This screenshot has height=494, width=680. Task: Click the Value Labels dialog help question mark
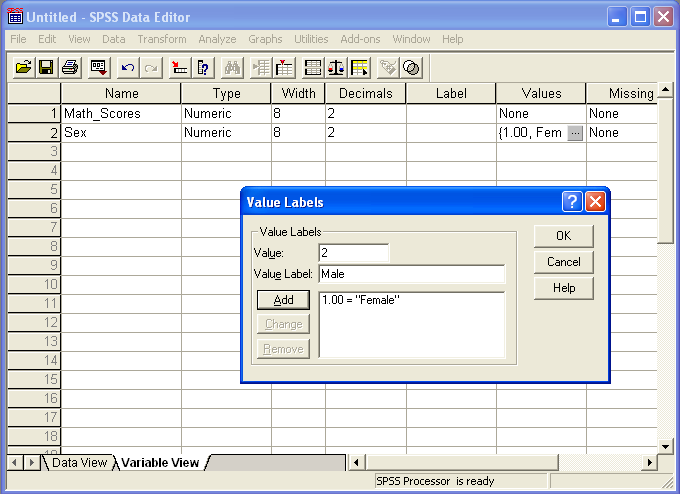tap(572, 202)
